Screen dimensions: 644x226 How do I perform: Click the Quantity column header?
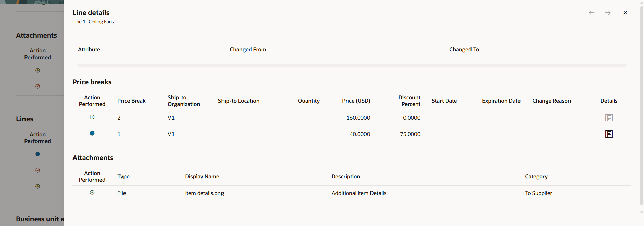(309, 101)
